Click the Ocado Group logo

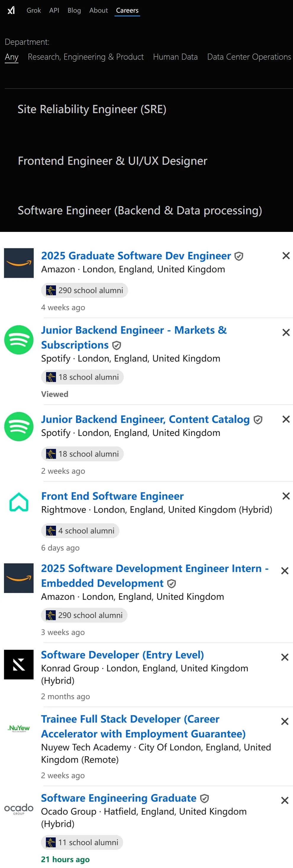(19, 809)
